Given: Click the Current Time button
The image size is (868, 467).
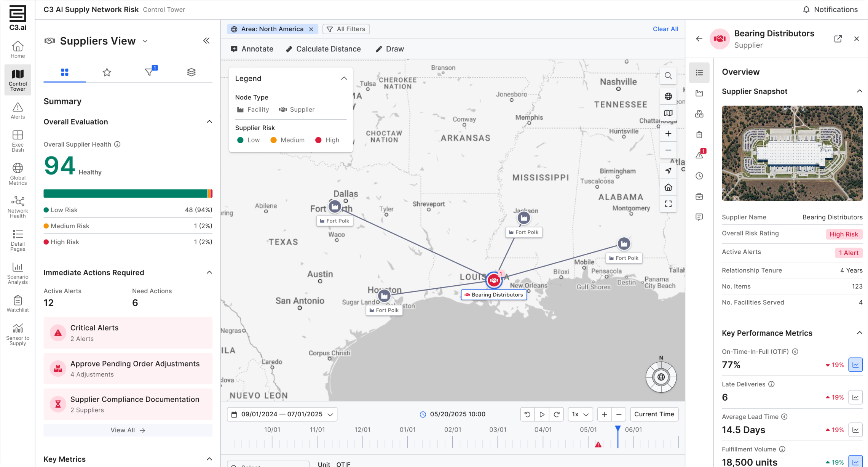Looking at the screenshot, I should (x=654, y=414).
